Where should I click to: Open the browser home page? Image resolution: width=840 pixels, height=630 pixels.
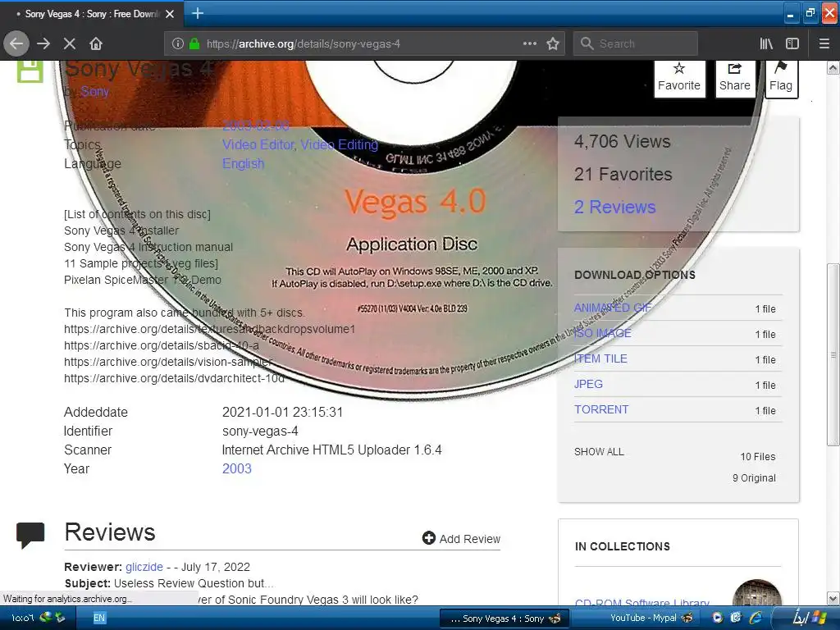click(x=96, y=43)
